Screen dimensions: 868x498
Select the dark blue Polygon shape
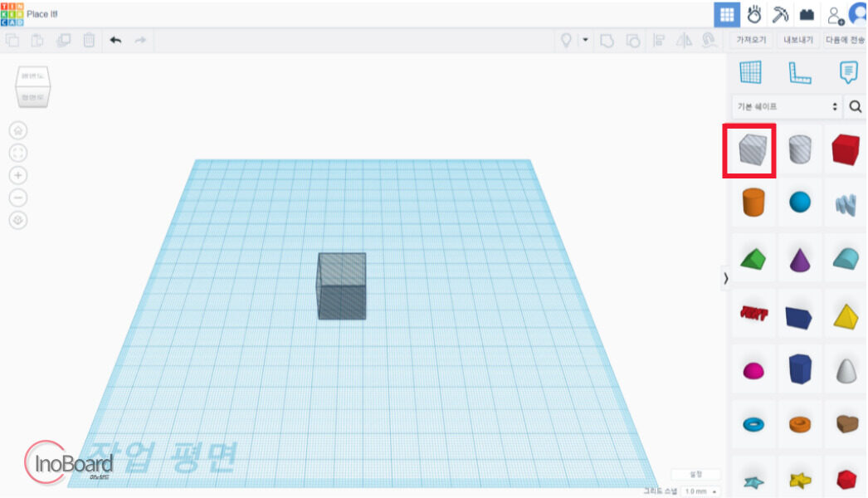coord(800,369)
